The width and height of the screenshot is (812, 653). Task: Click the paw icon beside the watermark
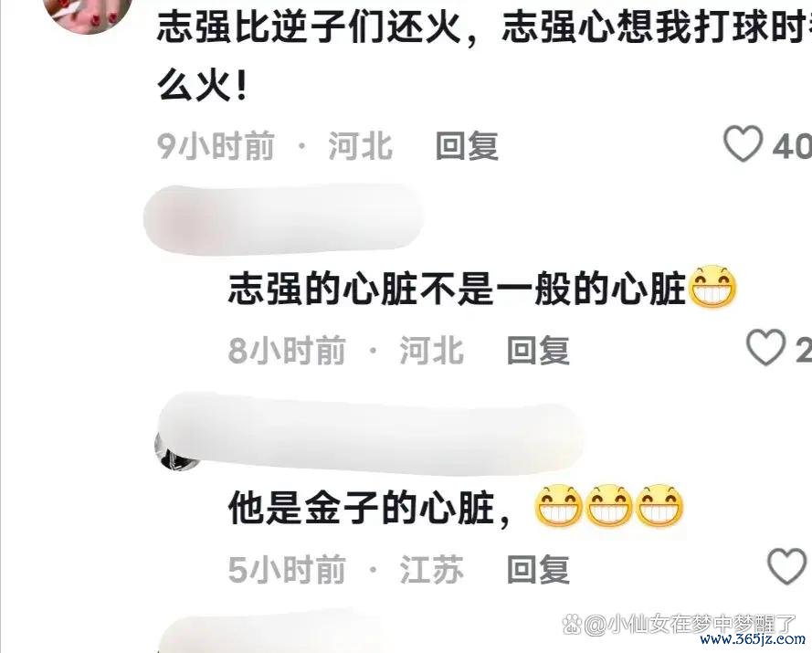pos(572,625)
